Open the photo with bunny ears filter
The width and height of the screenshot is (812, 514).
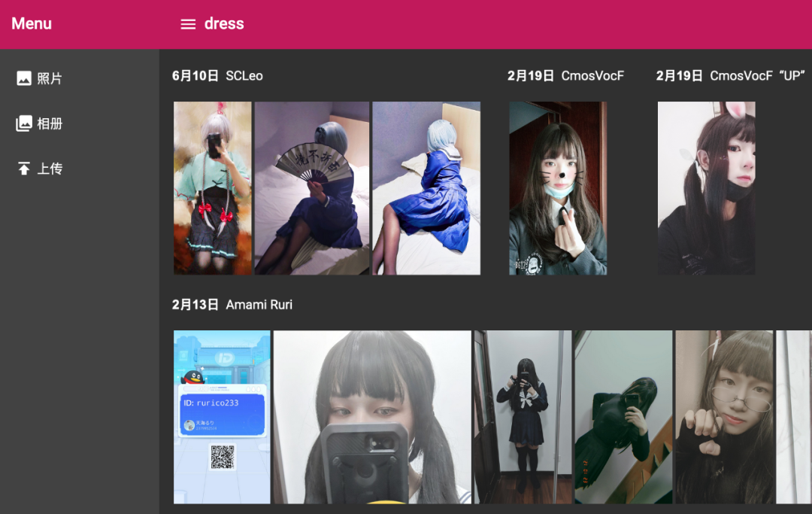pyautogui.click(x=706, y=188)
